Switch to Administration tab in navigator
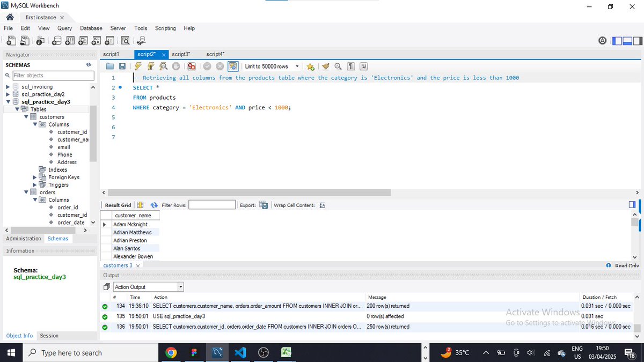 (24, 239)
